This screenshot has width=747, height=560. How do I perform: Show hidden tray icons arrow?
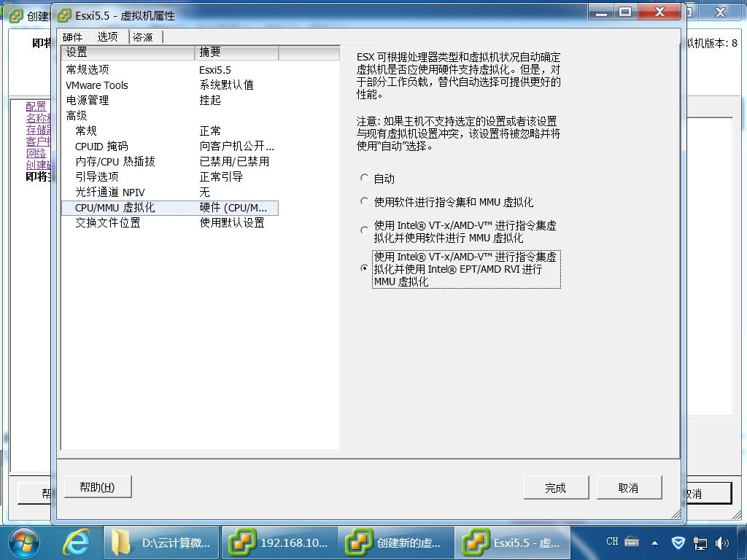point(655,542)
